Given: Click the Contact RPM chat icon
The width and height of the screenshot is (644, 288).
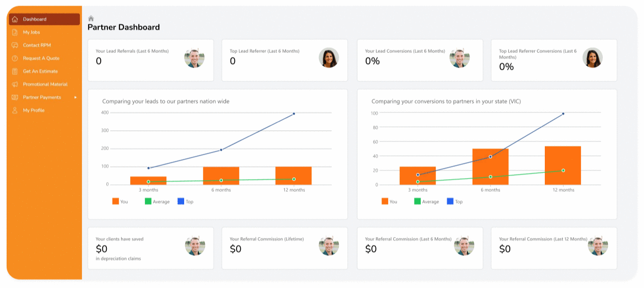Looking at the screenshot, I should click(15, 45).
